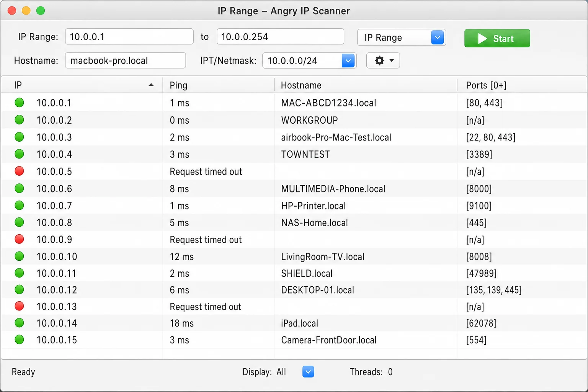This screenshot has height=392, width=588.
Task: Click the green status dot for 10.0.0.8
Action: coord(19,222)
